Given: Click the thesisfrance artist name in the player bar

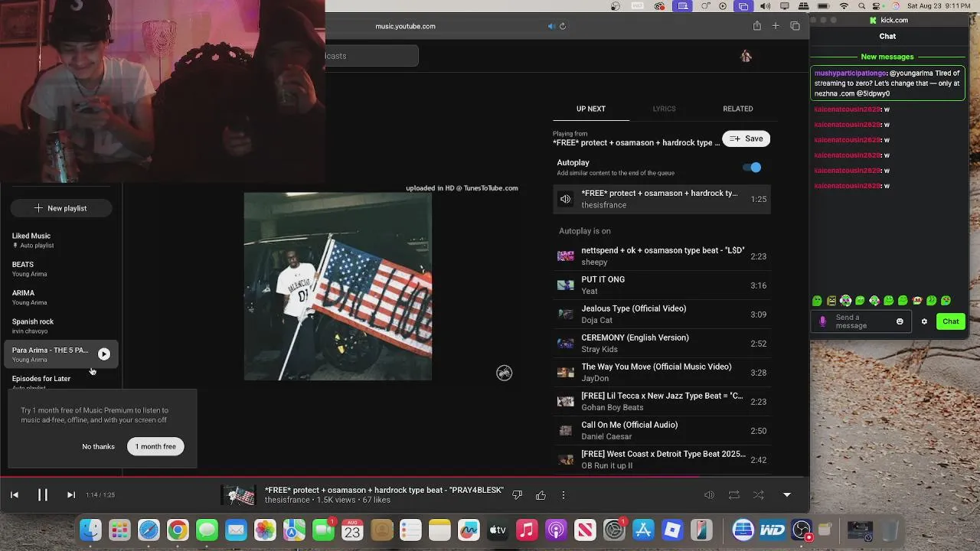Looking at the screenshot, I should pos(287,500).
